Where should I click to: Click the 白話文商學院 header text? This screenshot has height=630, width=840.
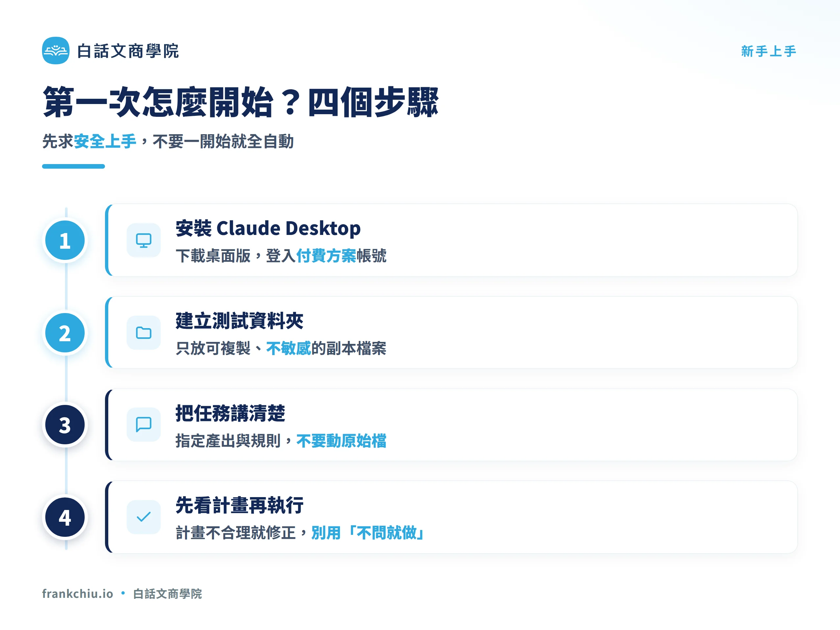128,51
